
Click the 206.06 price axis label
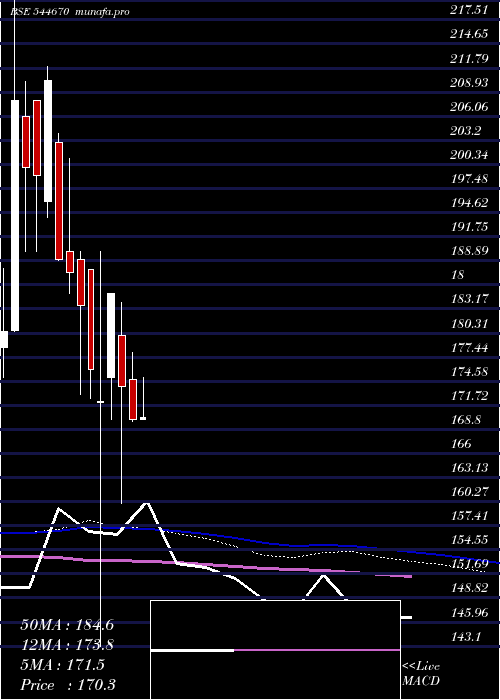coord(469,107)
